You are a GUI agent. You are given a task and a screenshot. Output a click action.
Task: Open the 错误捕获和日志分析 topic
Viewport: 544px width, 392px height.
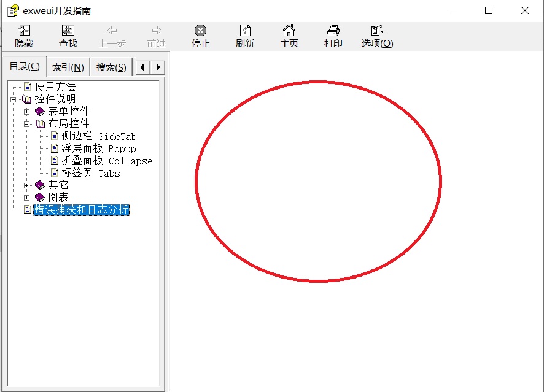pos(82,210)
